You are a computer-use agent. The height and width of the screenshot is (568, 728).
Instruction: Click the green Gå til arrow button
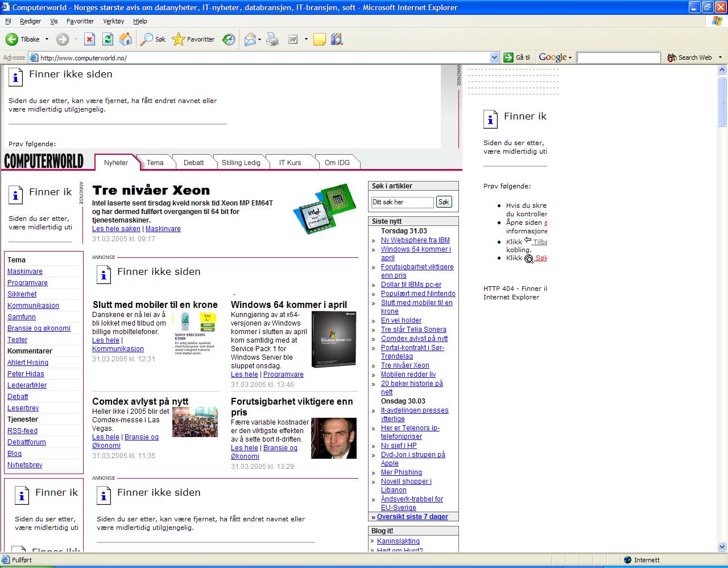click(516, 57)
